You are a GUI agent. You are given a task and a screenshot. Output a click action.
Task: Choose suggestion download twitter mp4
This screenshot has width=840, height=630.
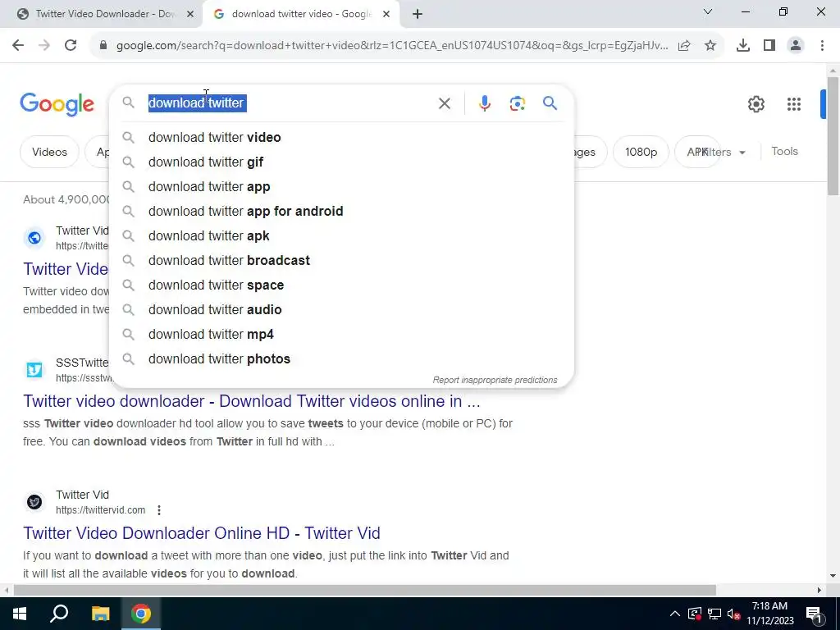coord(342,335)
